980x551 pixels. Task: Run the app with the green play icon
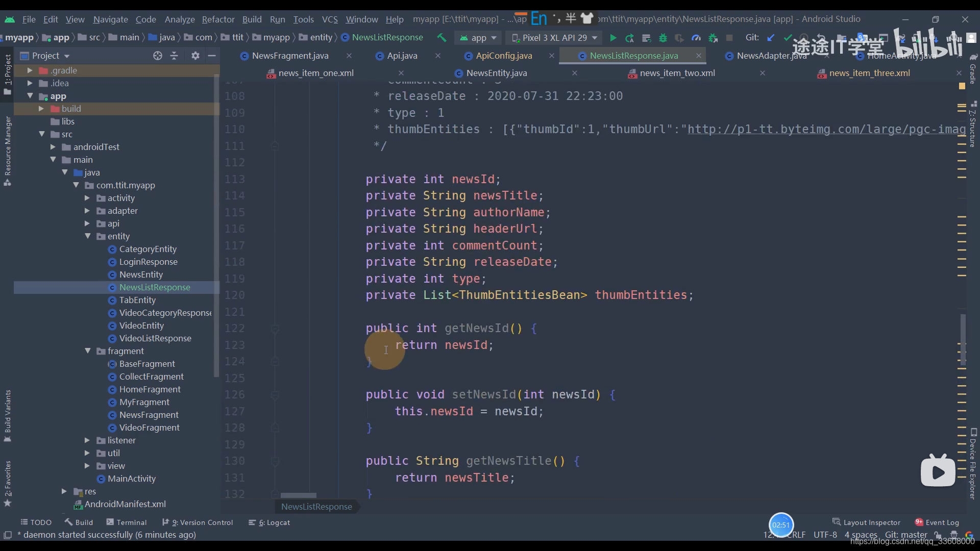613,38
